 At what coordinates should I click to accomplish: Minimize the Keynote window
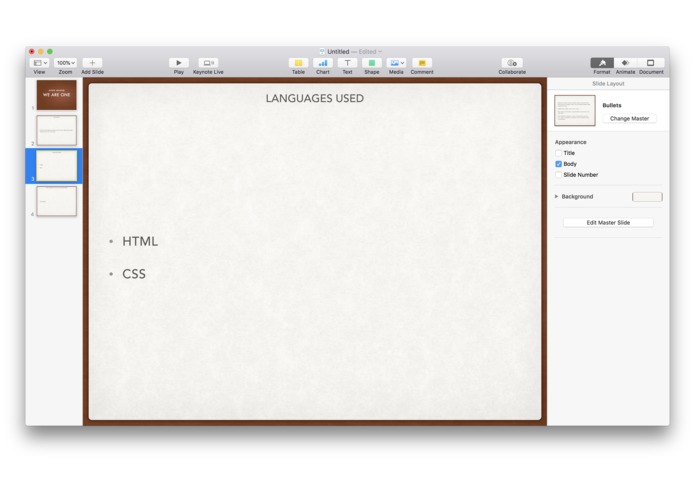[x=41, y=51]
